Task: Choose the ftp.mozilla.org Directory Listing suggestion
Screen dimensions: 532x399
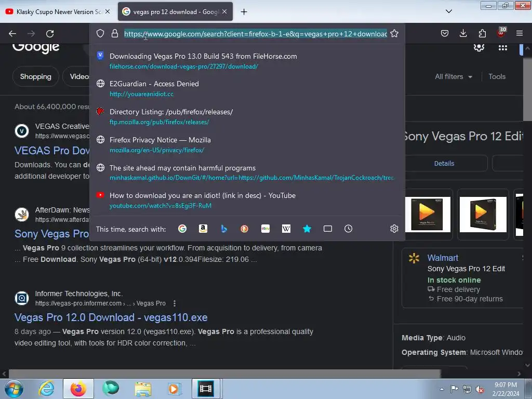Action: [x=247, y=117]
